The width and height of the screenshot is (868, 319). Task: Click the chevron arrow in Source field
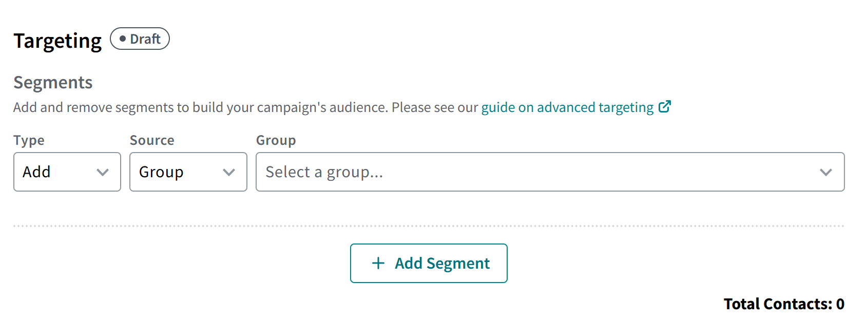point(229,172)
